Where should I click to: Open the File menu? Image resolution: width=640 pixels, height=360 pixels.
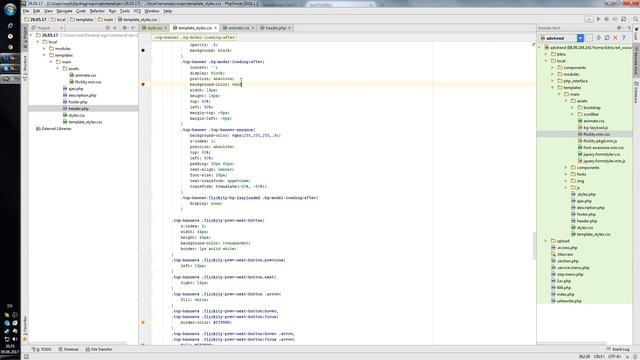pyautogui.click(x=26, y=11)
